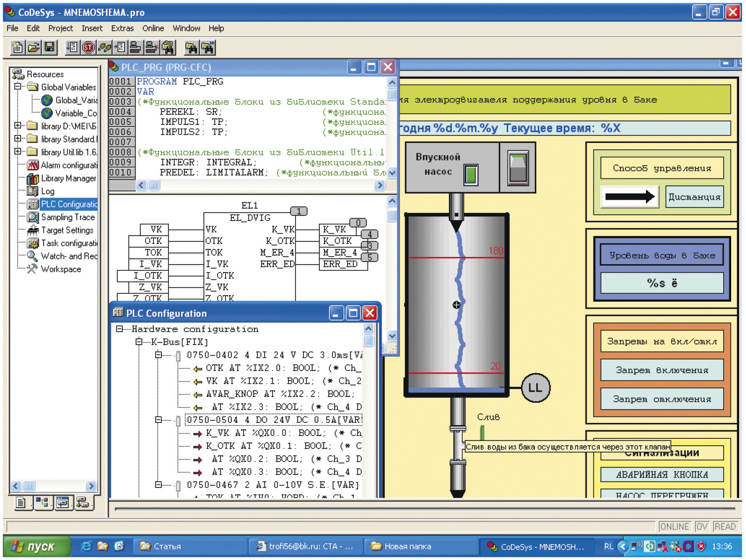Click the Find next binoculars icon
Image resolution: width=746 pixels, height=560 pixels.
click(x=208, y=48)
